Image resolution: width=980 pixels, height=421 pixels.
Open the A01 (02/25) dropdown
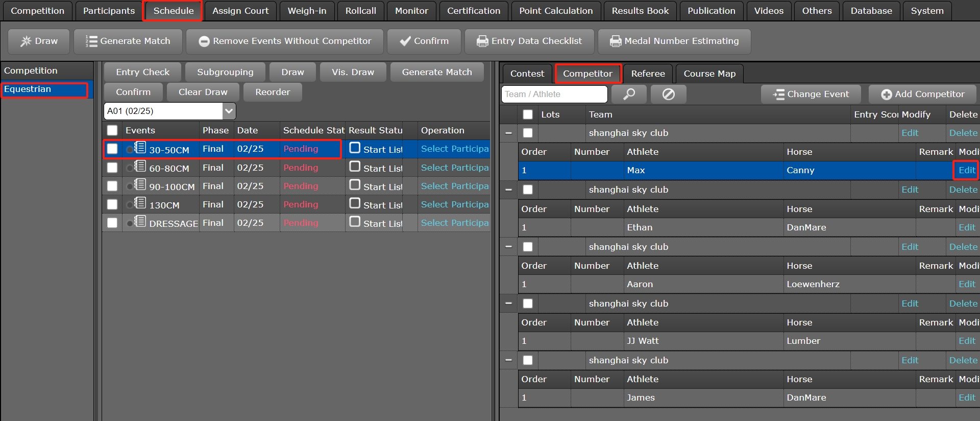tap(229, 111)
